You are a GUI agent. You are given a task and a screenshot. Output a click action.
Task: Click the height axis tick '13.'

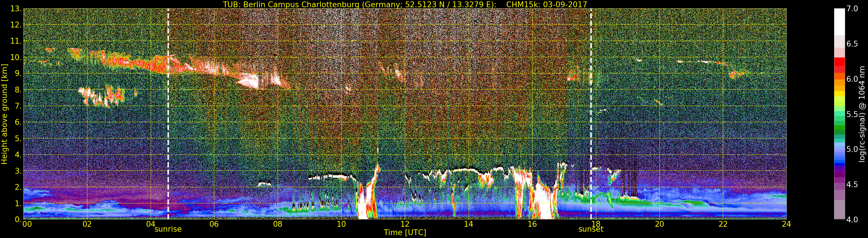[16, 9]
